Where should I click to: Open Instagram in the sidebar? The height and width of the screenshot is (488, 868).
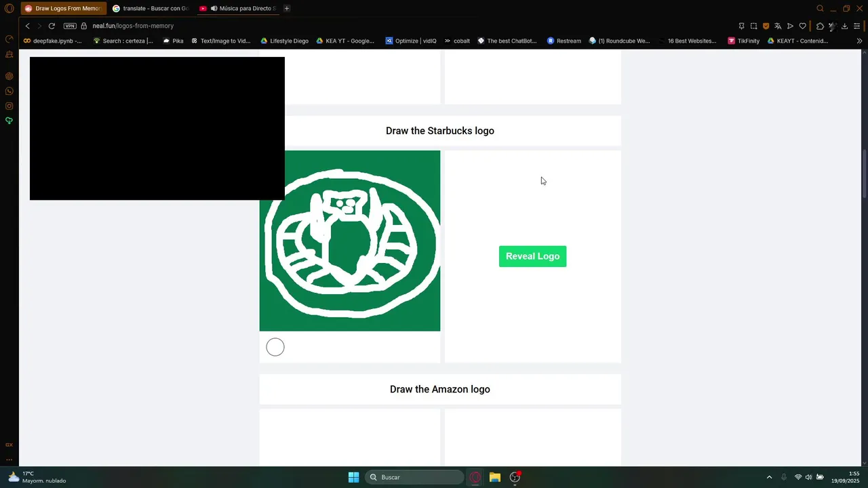[9, 106]
